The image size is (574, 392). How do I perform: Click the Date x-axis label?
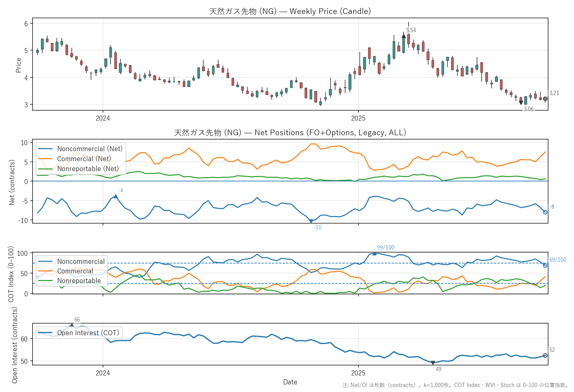[290, 382]
